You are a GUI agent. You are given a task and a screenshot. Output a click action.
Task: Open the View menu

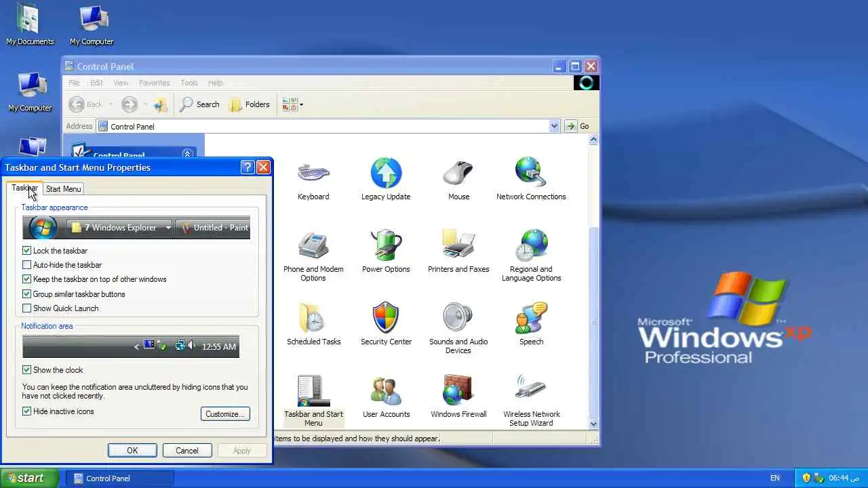pyautogui.click(x=121, y=83)
